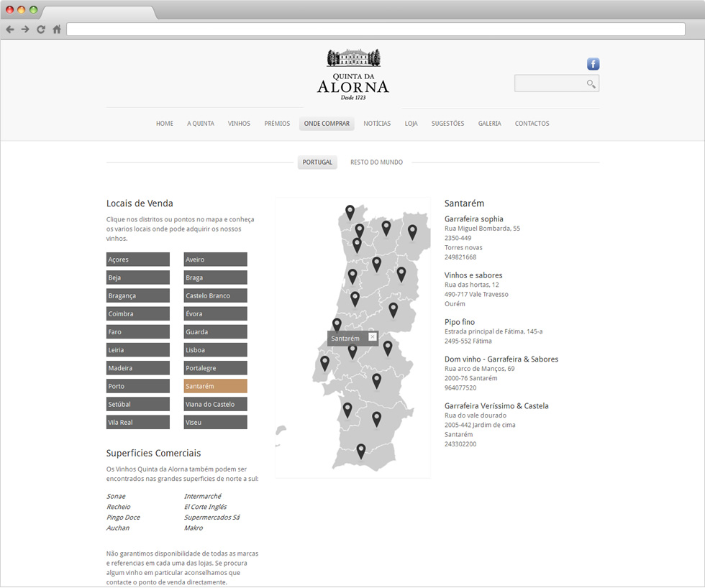The height and width of the screenshot is (588, 705).
Task: Click the browser address bar
Action: (376, 29)
